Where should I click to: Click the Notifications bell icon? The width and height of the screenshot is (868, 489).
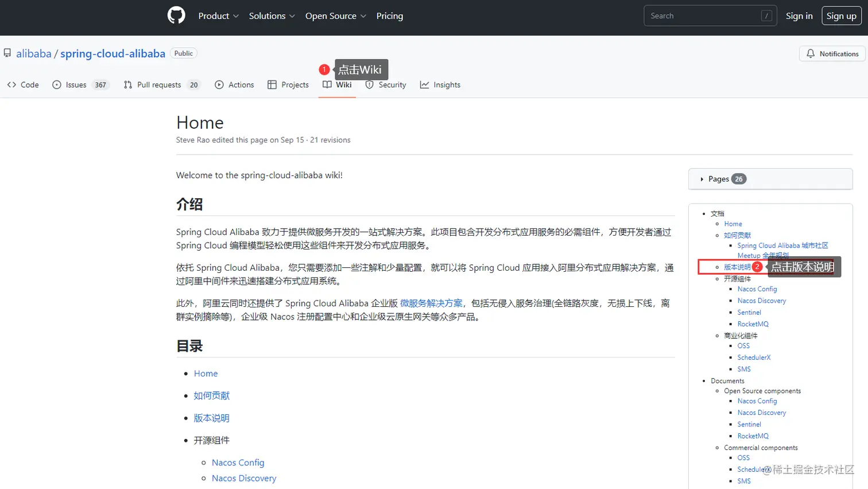tap(811, 53)
